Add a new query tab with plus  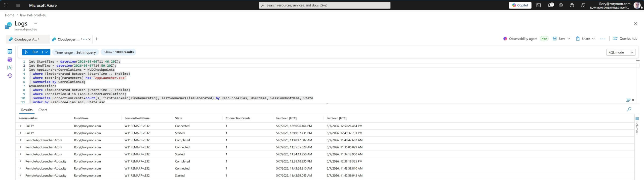click(x=96, y=39)
